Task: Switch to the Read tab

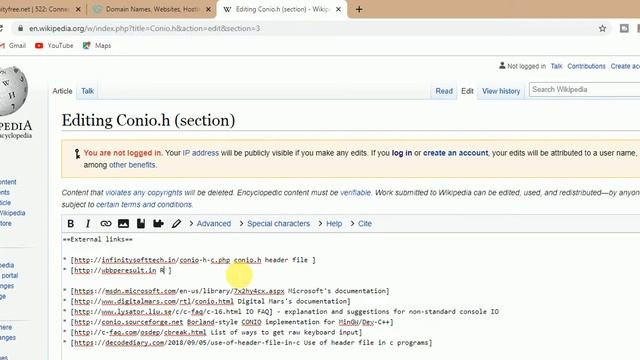Action: pos(444,91)
